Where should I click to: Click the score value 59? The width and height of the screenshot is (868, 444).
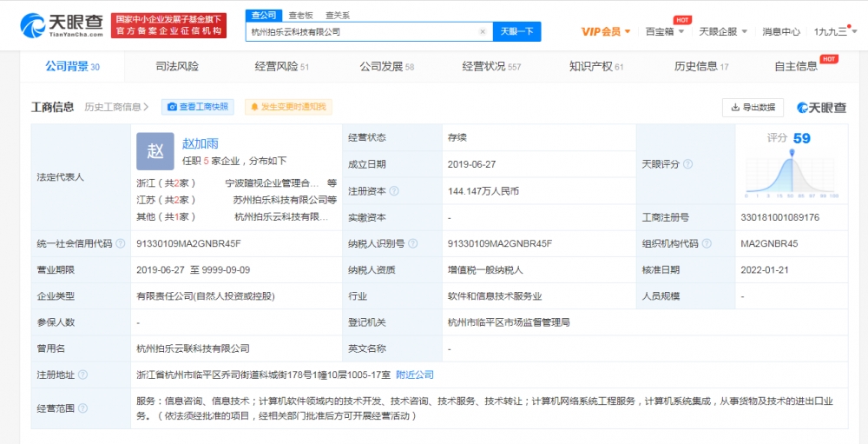801,138
